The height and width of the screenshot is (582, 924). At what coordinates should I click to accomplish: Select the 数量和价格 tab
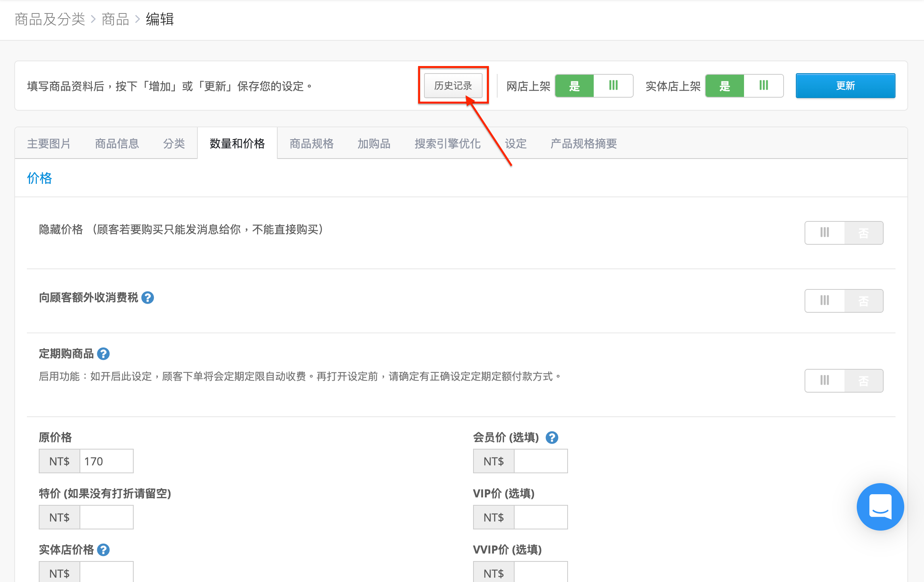pyautogui.click(x=237, y=144)
